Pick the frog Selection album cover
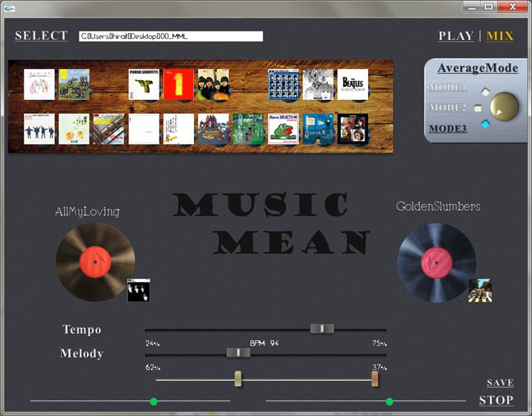 283,129
